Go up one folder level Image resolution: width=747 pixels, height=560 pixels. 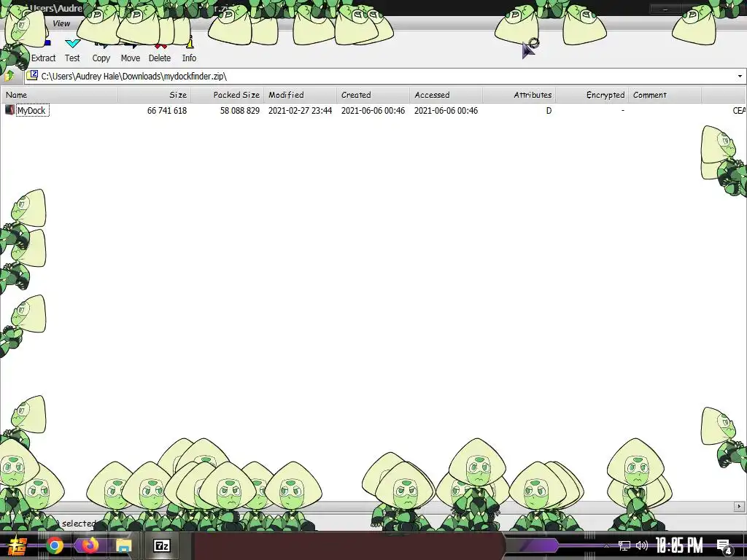[9, 76]
